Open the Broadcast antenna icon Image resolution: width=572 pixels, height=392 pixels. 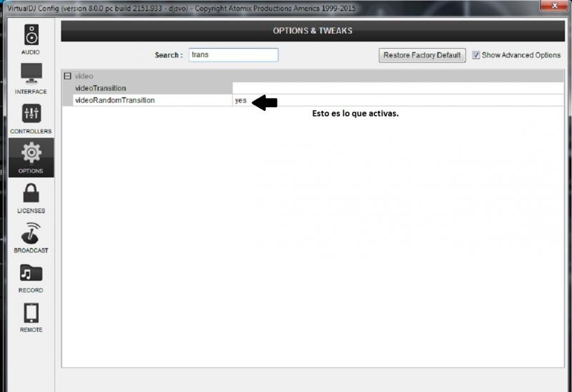pyautogui.click(x=31, y=233)
